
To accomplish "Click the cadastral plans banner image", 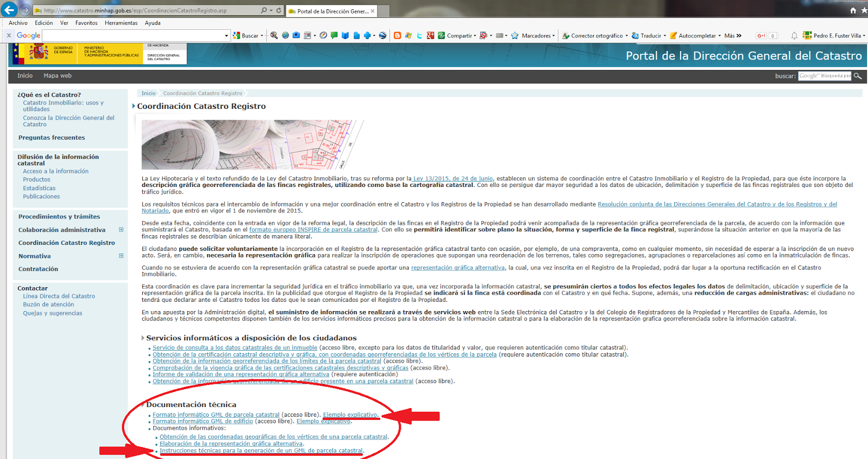I will [253, 145].
